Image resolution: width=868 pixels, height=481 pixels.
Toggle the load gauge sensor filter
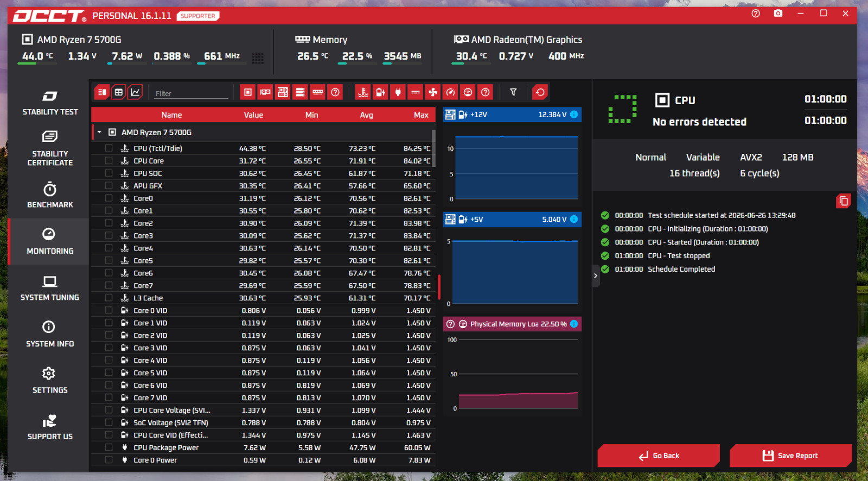(468, 92)
